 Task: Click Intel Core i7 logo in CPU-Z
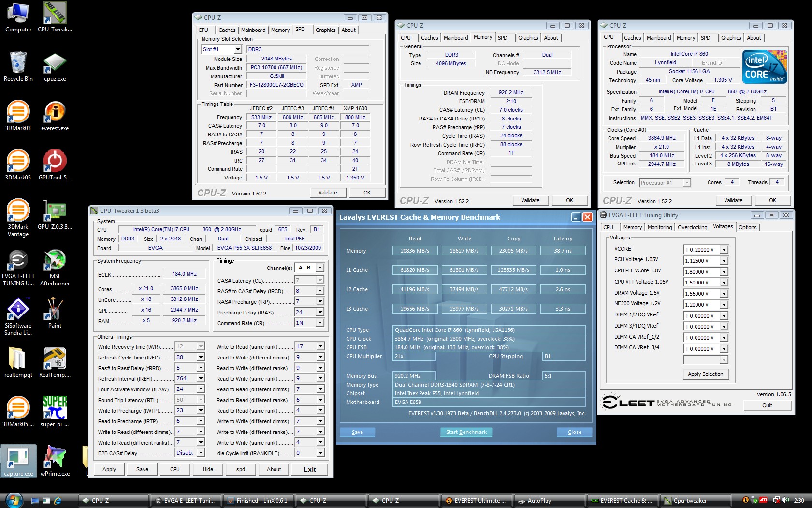pyautogui.click(x=765, y=67)
